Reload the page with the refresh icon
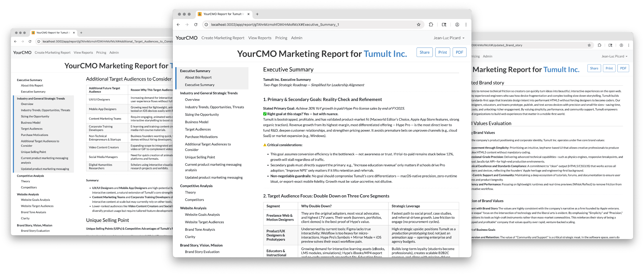 [x=196, y=24]
